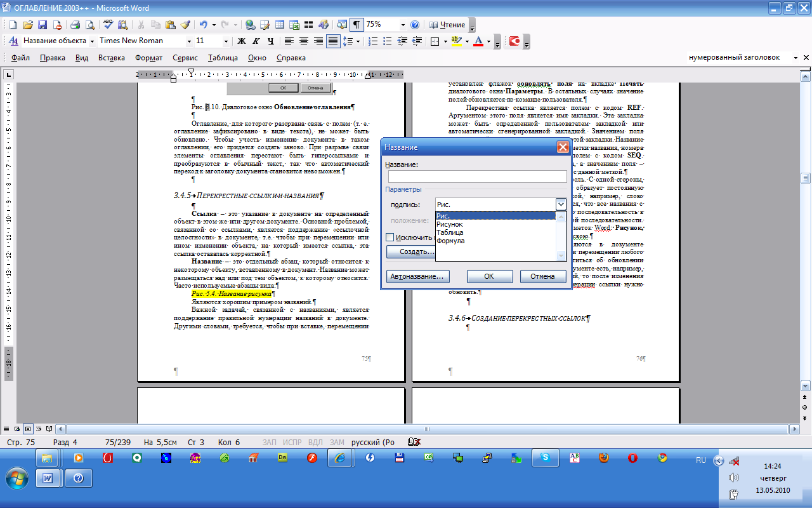
Task: Expand the undo history dropdown arrow
Action: pos(214,25)
